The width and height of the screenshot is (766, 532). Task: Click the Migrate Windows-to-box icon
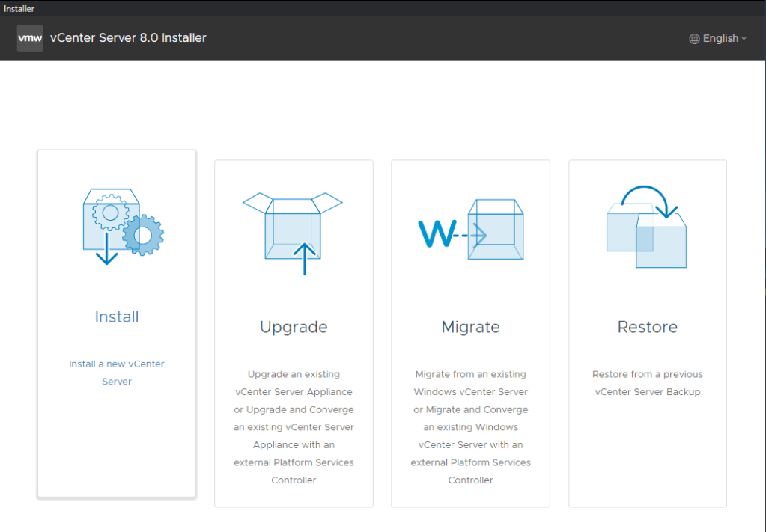click(470, 230)
